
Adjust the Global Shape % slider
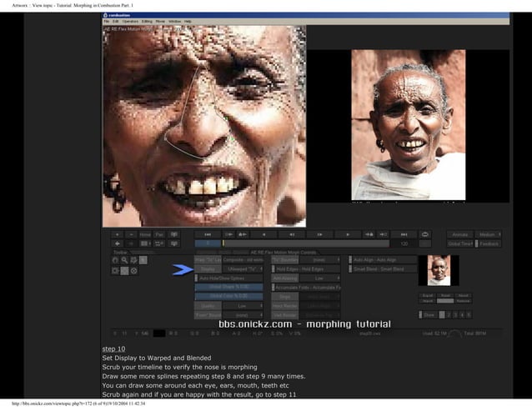click(228, 288)
